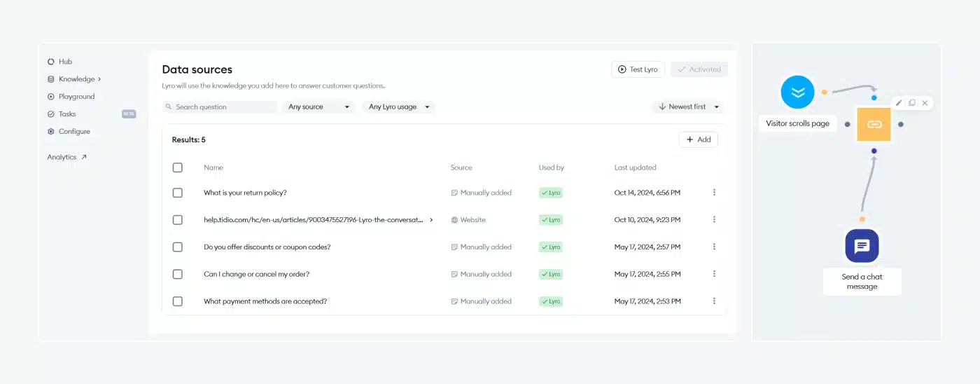Open the Newest first sort dropdown
The width and height of the screenshot is (980, 384).
[x=688, y=107]
